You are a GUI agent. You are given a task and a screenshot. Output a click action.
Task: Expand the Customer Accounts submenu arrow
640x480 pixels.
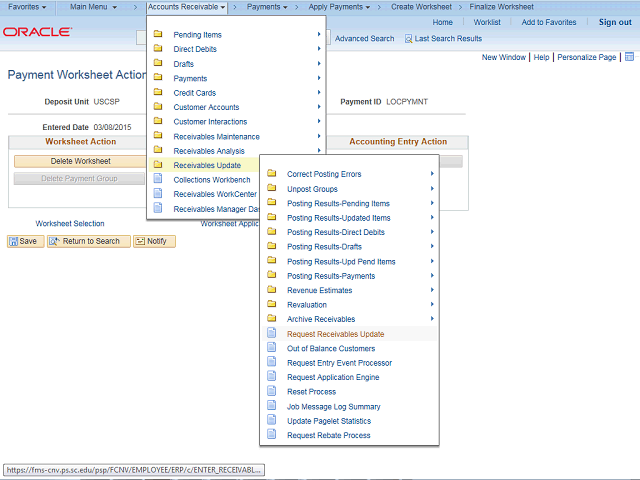(x=319, y=107)
